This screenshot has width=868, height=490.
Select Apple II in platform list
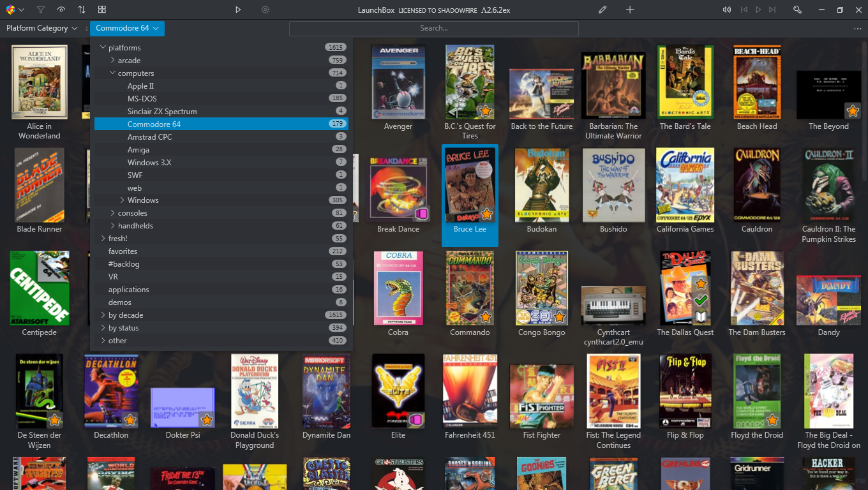[x=221, y=86]
